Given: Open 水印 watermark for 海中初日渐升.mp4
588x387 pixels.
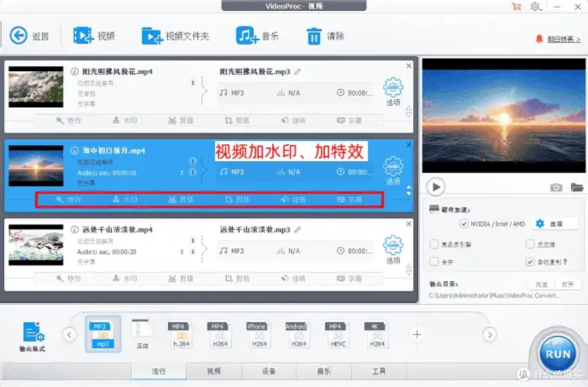Looking at the screenshot, I should coord(125,200).
